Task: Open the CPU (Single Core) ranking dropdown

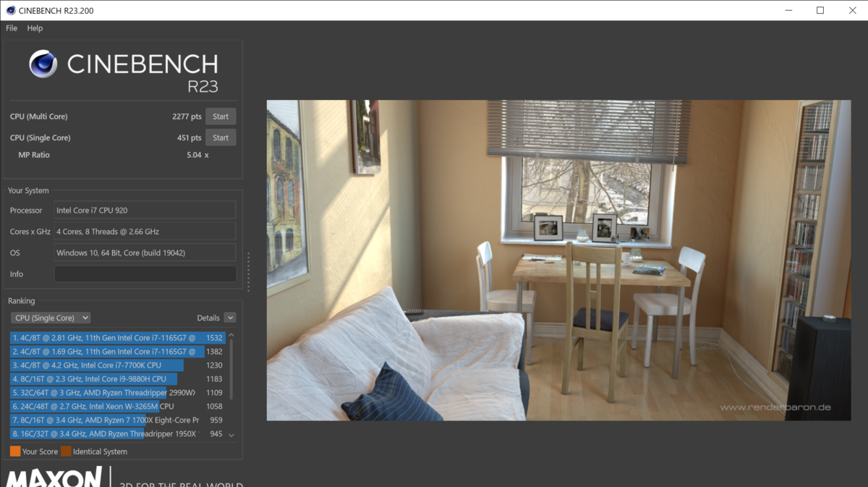Action: pyautogui.click(x=51, y=318)
